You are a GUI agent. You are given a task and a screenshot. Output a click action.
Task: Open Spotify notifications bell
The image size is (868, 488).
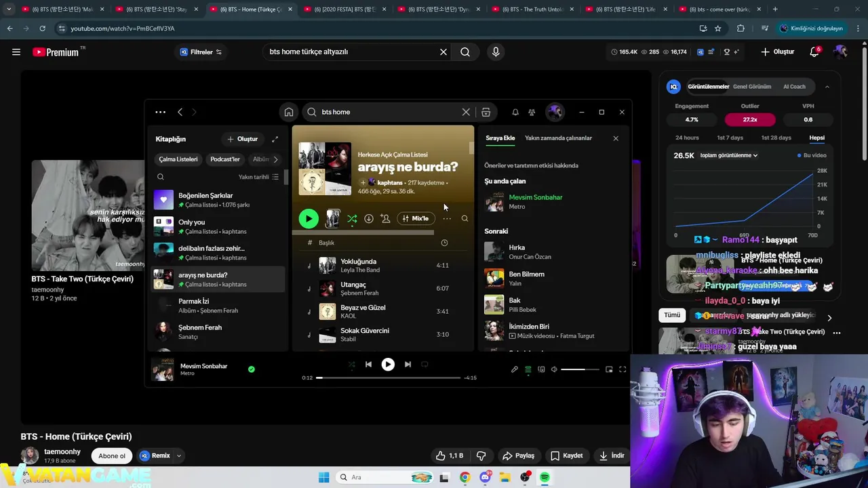pyautogui.click(x=515, y=112)
